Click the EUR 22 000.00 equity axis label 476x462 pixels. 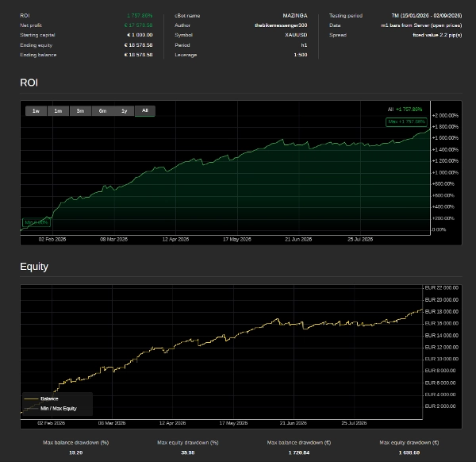(x=441, y=287)
